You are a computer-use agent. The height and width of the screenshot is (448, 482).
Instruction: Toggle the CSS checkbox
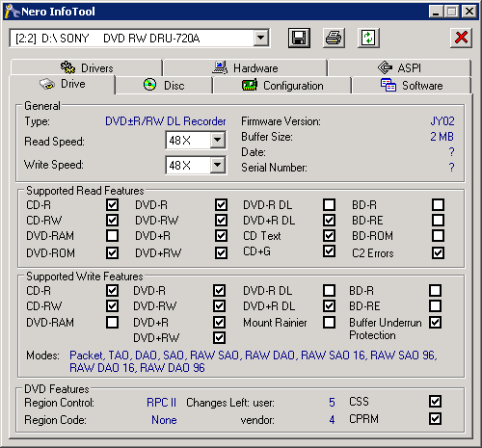pyautogui.click(x=435, y=401)
